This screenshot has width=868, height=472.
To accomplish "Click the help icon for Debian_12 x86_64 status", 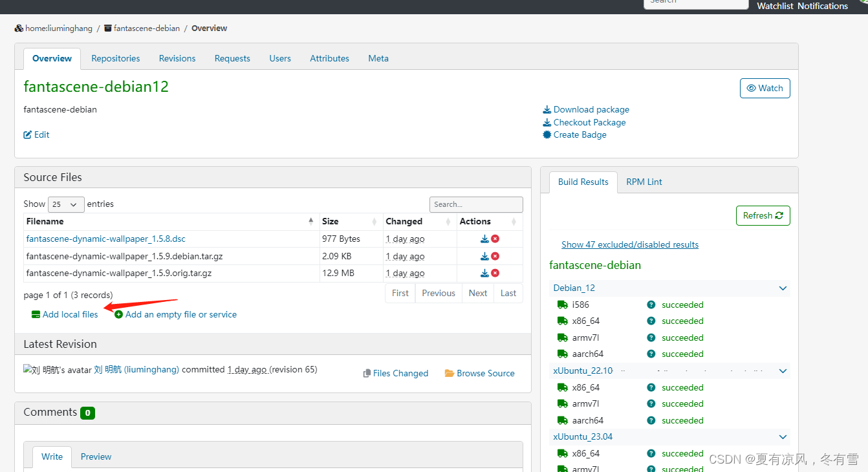I will (x=651, y=321).
